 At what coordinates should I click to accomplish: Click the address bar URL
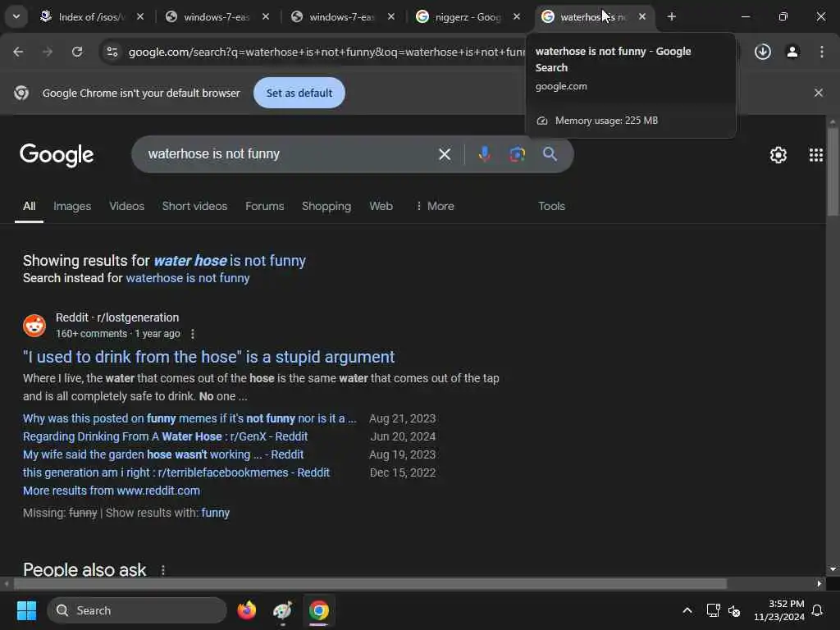coord(326,52)
